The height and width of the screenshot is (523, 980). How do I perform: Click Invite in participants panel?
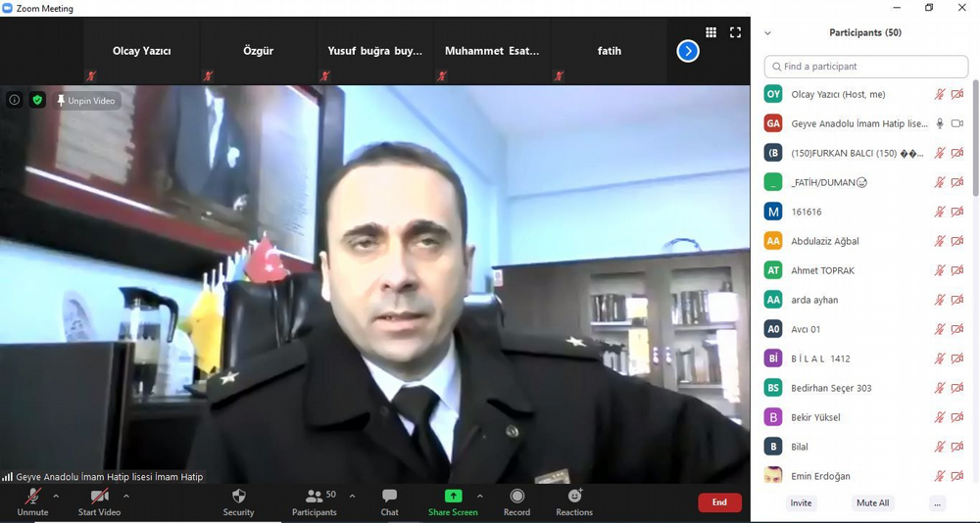pos(802,503)
